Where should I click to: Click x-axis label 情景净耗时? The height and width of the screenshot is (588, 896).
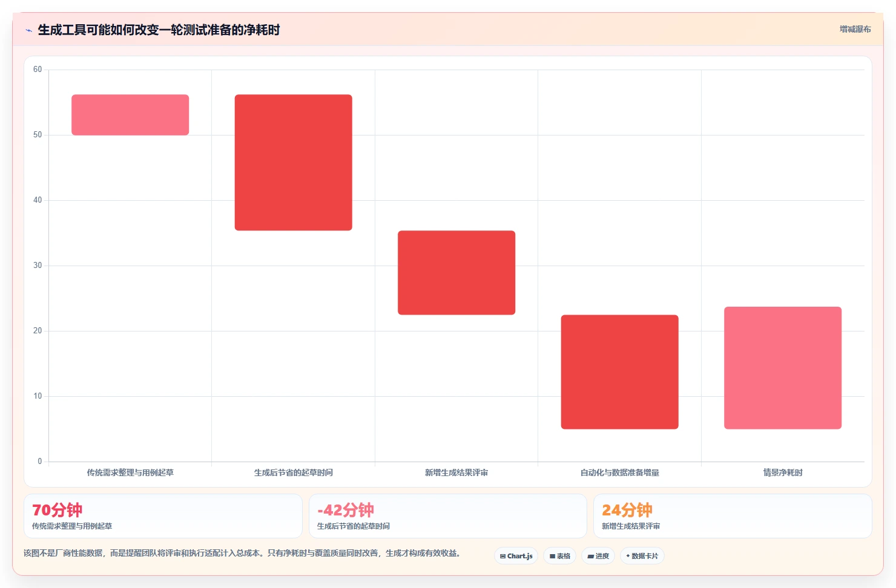click(783, 472)
